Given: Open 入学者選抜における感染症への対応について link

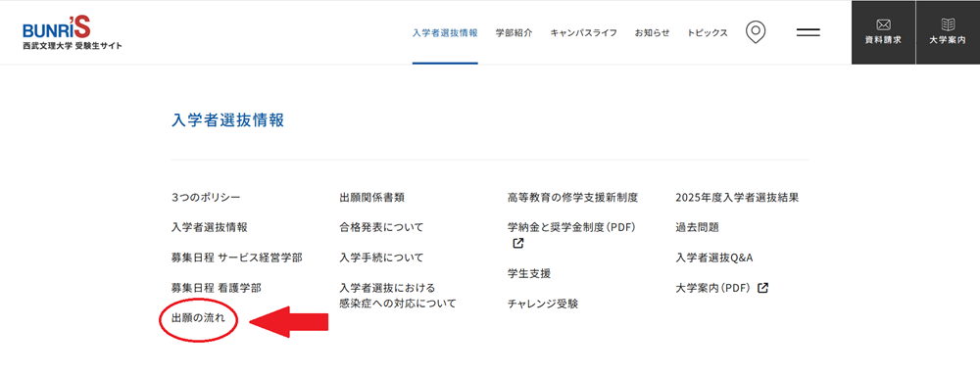Looking at the screenshot, I should tap(398, 296).
